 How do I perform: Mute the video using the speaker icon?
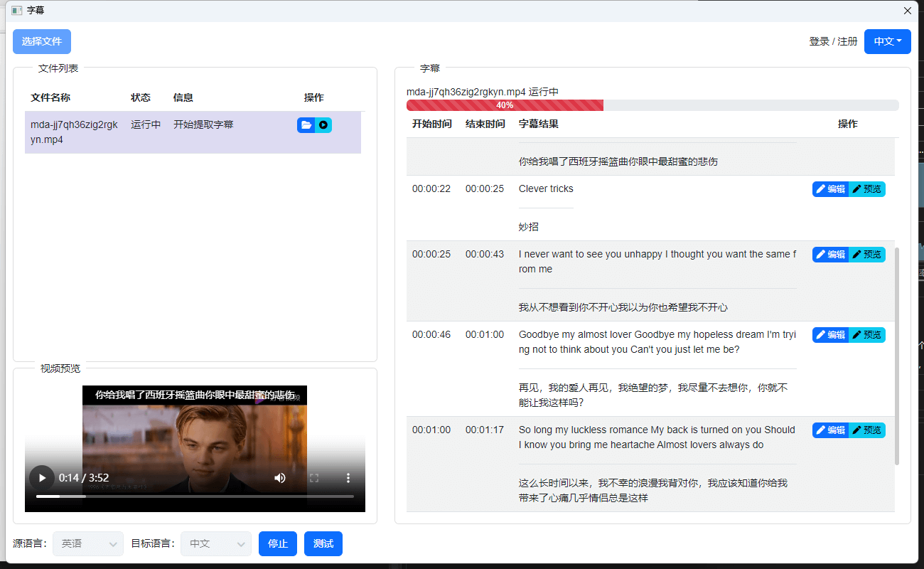(x=280, y=478)
